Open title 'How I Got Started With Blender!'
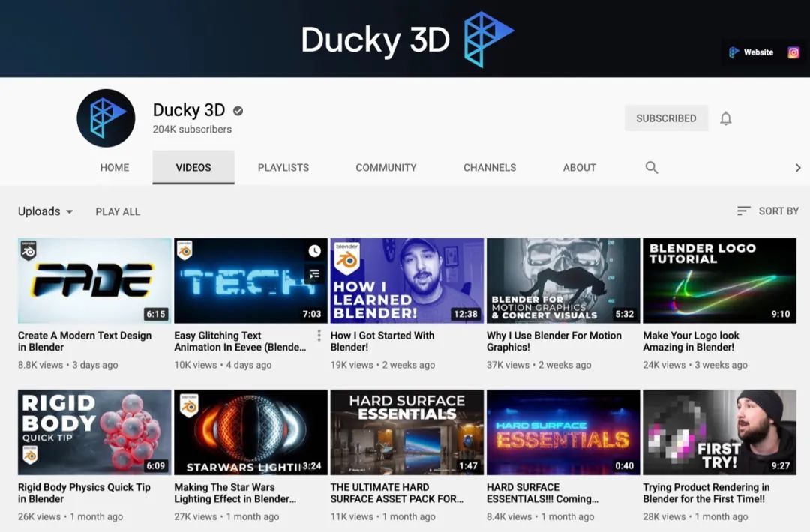The height and width of the screenshot is (532, 810). 382,342
